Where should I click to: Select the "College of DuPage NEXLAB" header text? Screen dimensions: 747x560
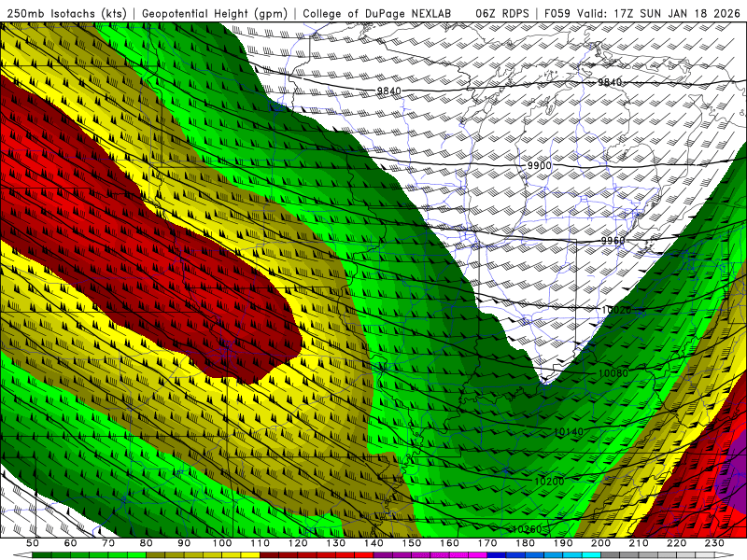[x=377, y=13]
